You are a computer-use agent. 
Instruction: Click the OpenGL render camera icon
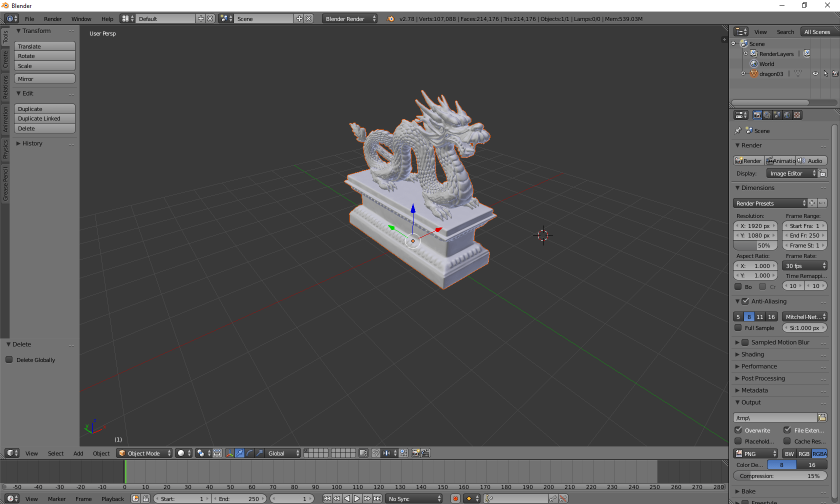[x=415, y=453]
